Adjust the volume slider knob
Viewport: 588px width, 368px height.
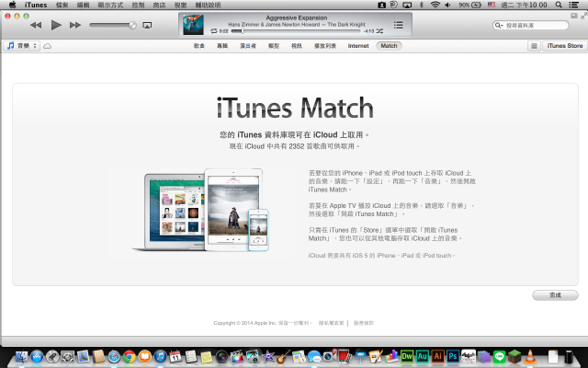(132, 25)
